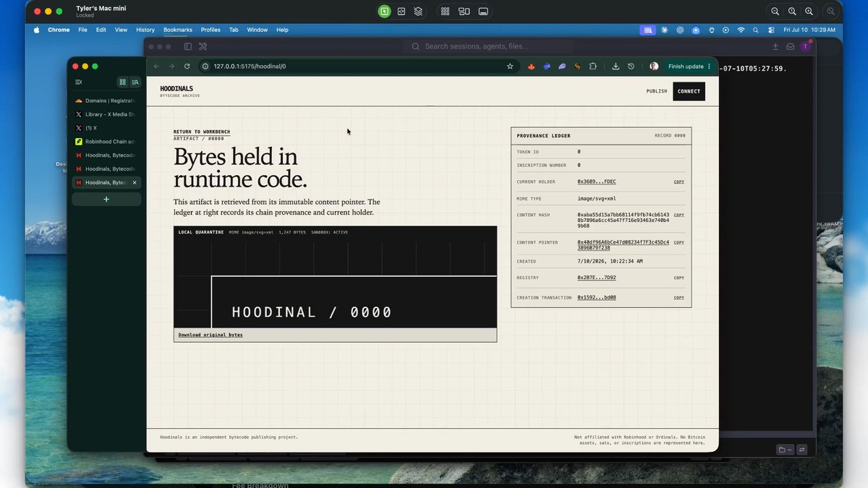Open the File menu
Screen dimensions: 868x488
point(82,30)
